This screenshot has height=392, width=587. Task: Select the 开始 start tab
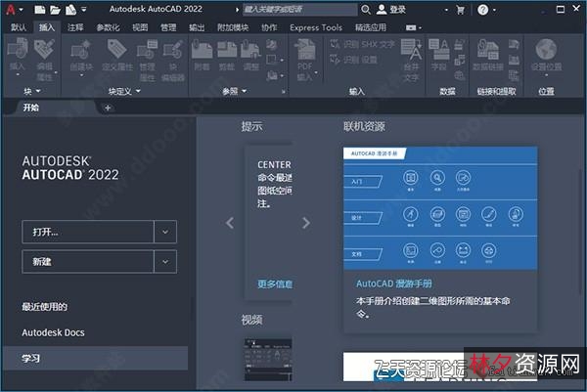[30, 108]
